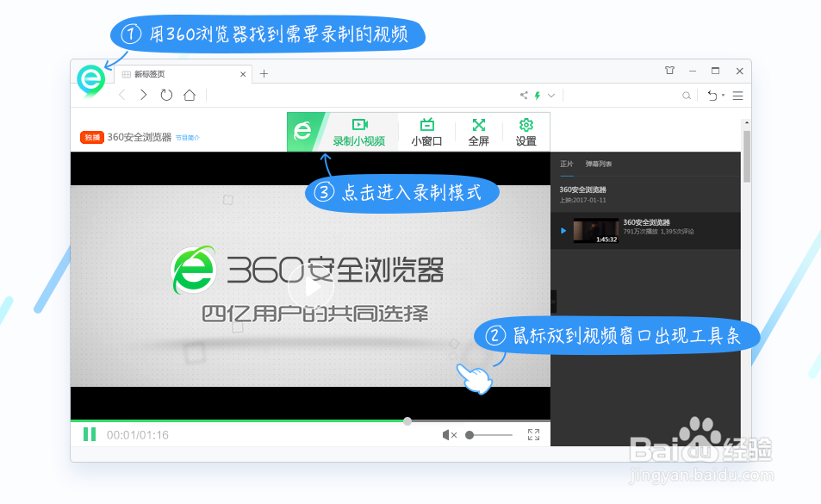The image size is (821, 504).
Task: Switch video to 小窗口 mode
Action: coord(426,132)
